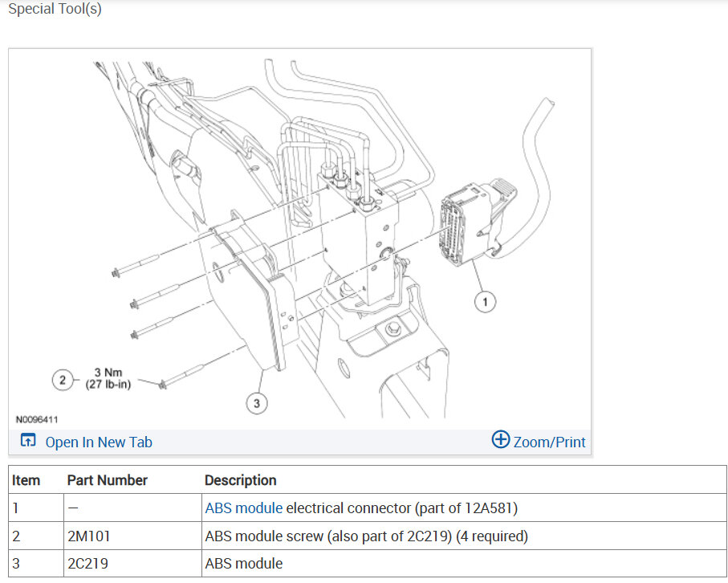Open the Zoom/Print link
This screenshot has height=583, width=728.
point(549,442)
